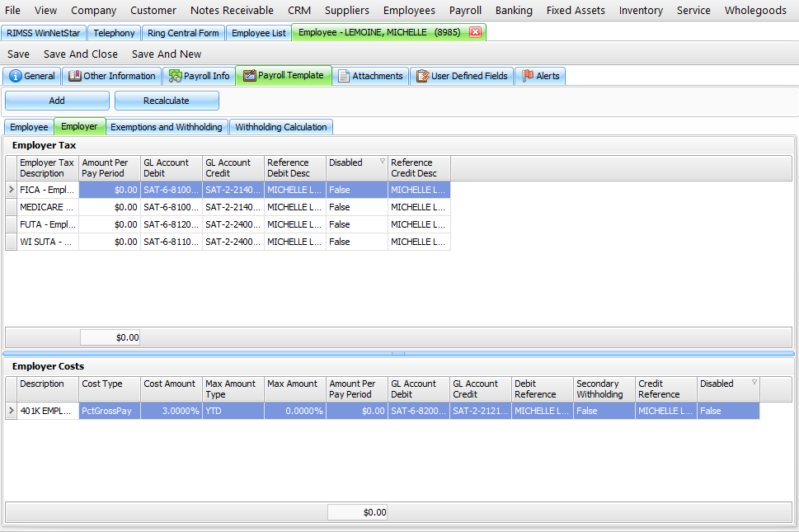This screenshot has width=799, height=532.
Task: Click the Employer Tax total $0.00 field
Action: click(110, 337)
